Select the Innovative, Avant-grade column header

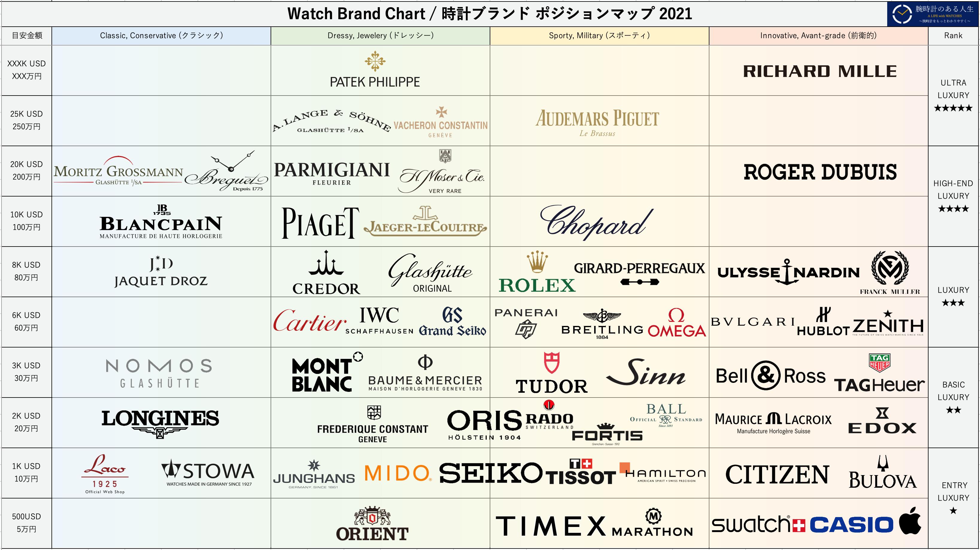click(818, 36)
